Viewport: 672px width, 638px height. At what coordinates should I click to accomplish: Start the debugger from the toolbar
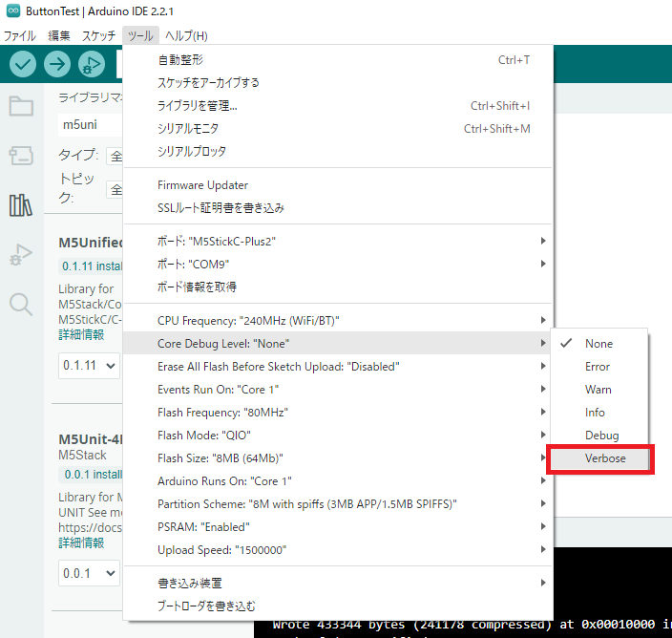(92, 64)
